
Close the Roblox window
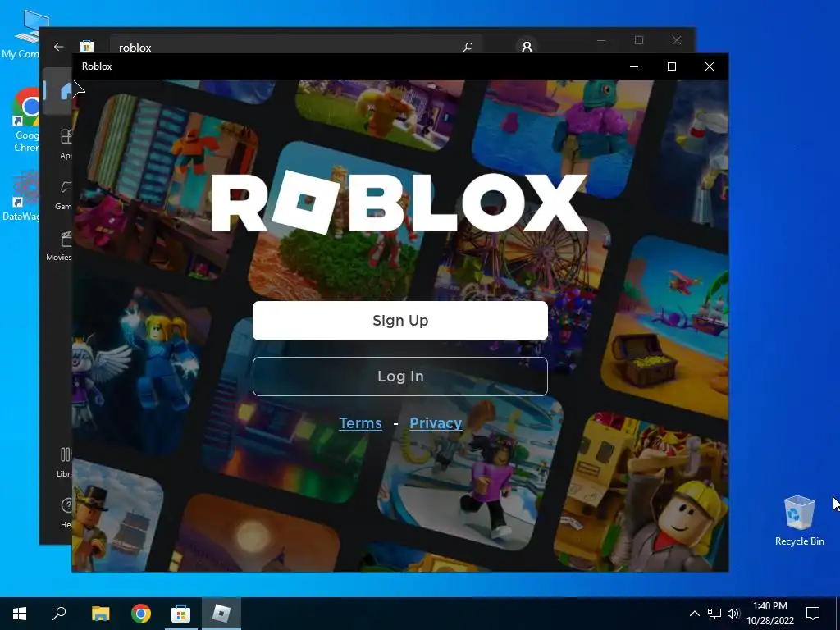(x=710, y=66)
